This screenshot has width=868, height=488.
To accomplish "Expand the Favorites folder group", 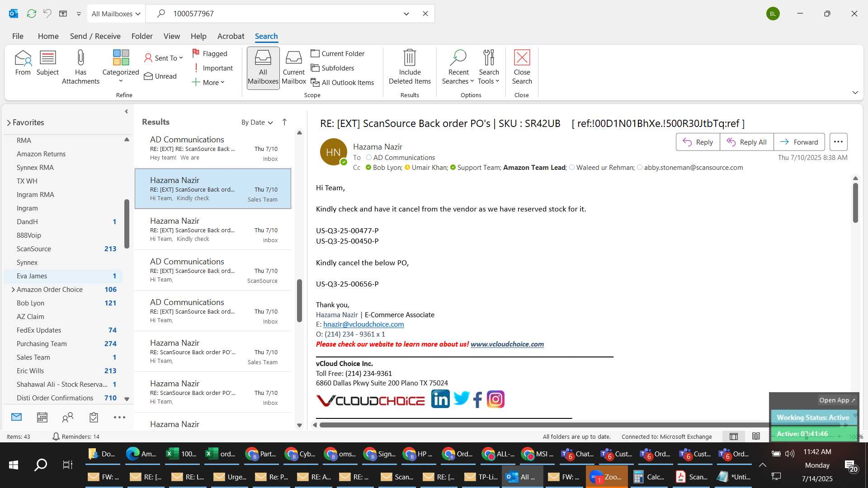I will (9, 122).
